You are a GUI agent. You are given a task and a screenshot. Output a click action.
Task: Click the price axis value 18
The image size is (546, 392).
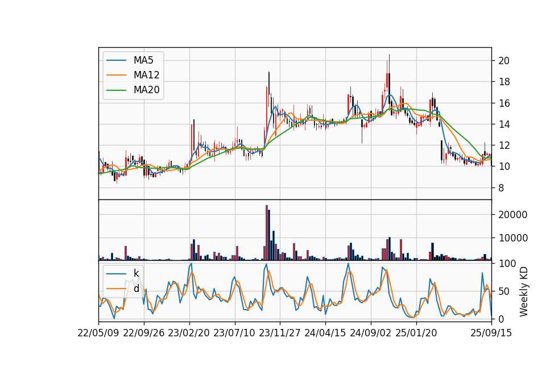pyautogui.click(x=504, y=82)
